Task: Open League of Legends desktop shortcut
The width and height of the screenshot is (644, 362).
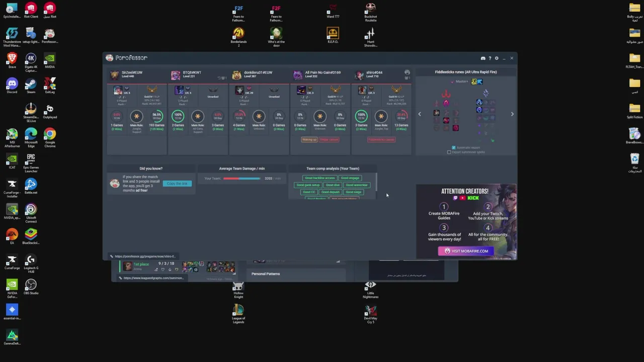Action: tap(238, 315)
